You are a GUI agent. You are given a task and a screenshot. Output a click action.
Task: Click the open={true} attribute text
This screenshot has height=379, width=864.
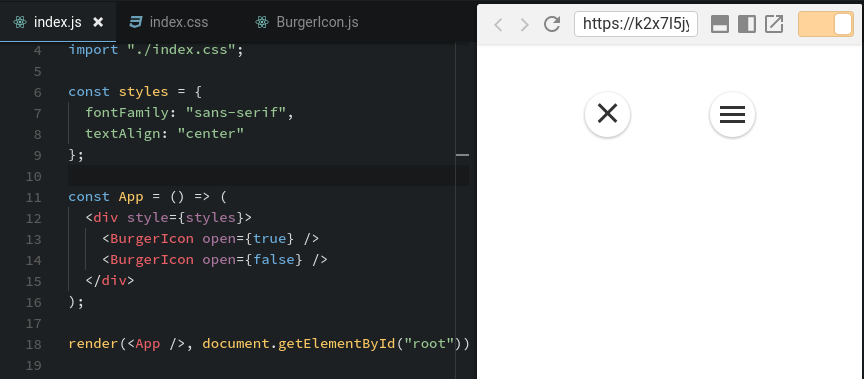[x=244, y=239]
